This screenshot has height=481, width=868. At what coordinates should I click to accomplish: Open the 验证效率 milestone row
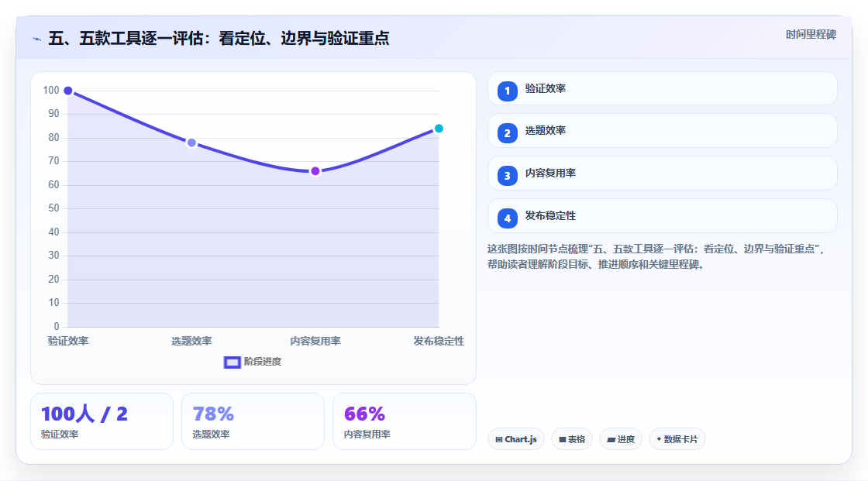tap(662, 88)
